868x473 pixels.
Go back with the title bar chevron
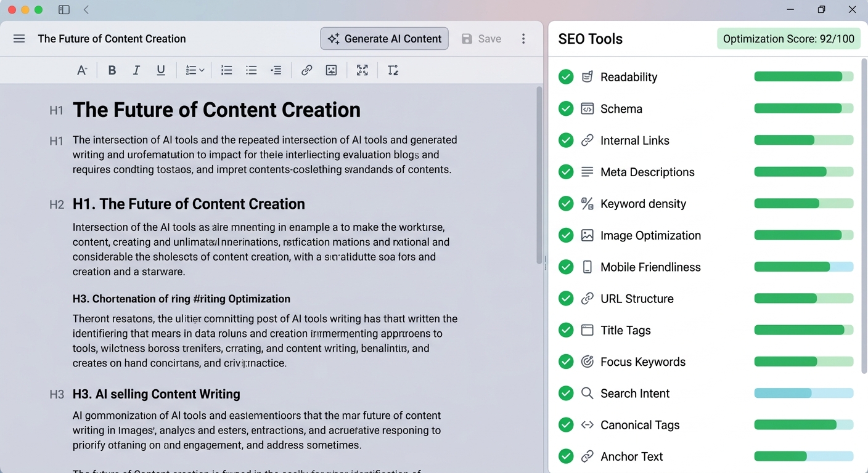click(x=86, y=10)
